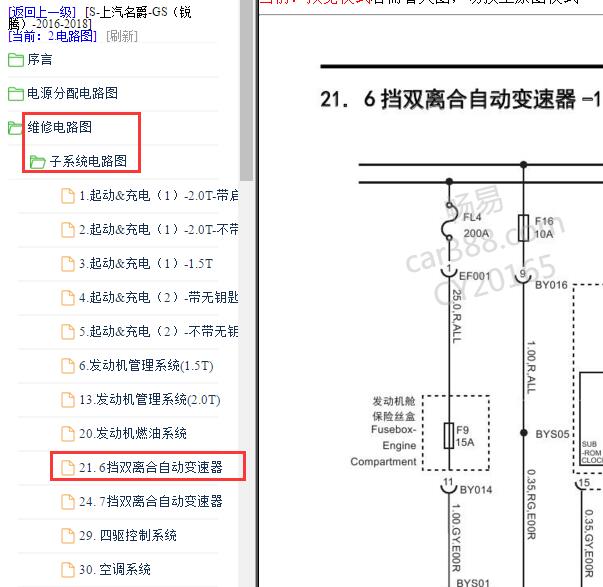Open 3.起动&充电（1）-1.5T document
The image size is (603, 587).
(146, 263)
